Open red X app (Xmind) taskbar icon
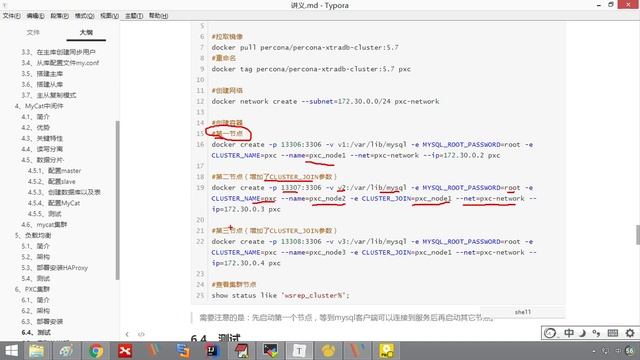 coord(125,351)
